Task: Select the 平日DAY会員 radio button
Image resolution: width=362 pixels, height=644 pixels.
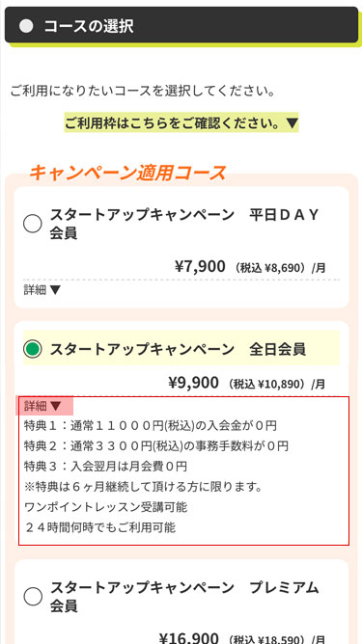Action: click(33, 224)
